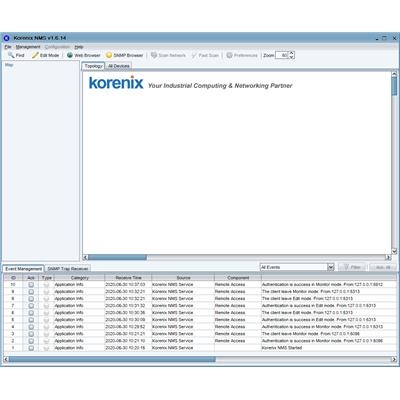This screenshot has width=400, height=400.
Task: Switch to the Topology tab
Action: [x=93, y=66]
